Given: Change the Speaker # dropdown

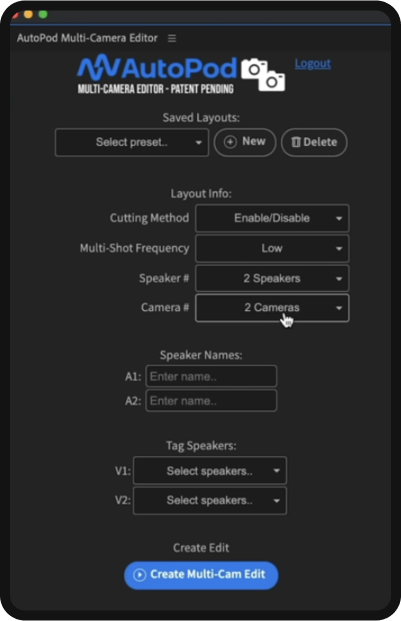Looking at the screenshot, I should click(x=272, y=278).
